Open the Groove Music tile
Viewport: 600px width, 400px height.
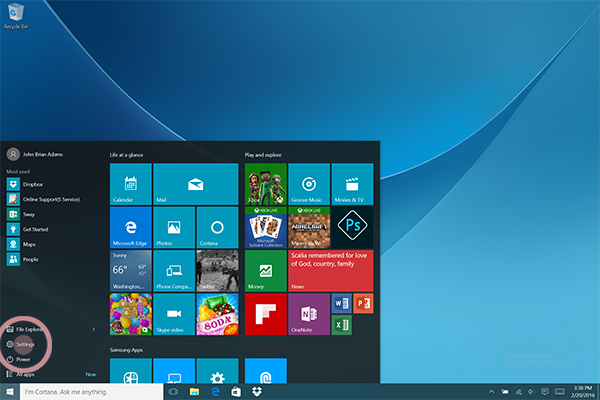309,184
